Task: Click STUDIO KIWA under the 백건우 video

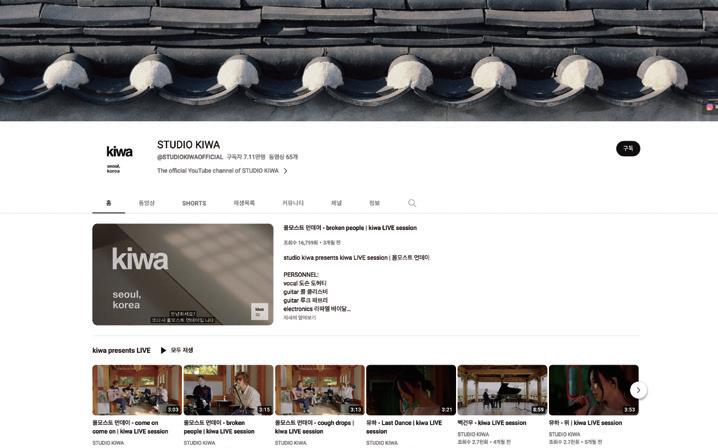Action: [473, 434]
